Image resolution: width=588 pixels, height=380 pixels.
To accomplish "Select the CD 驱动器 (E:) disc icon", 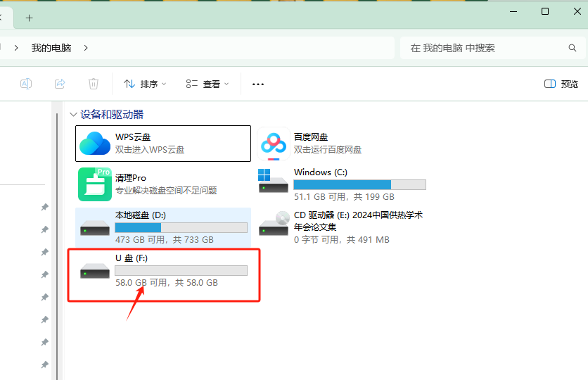I will (x=274, y=226).
